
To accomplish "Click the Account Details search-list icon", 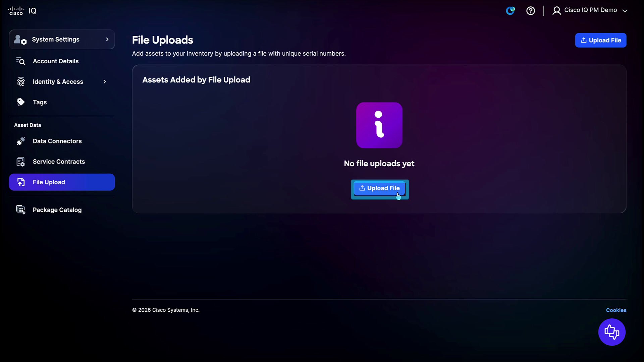I will pyautogui.click(x=21, y=61).
